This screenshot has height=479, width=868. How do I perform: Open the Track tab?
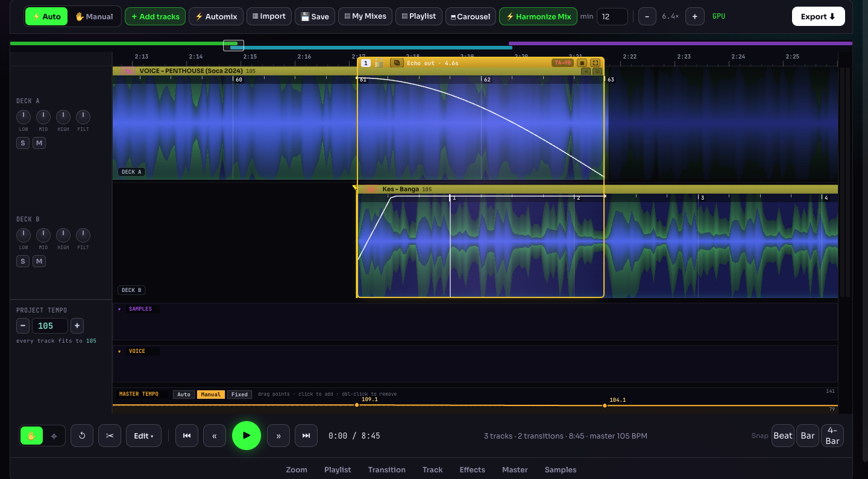(433, 469)
